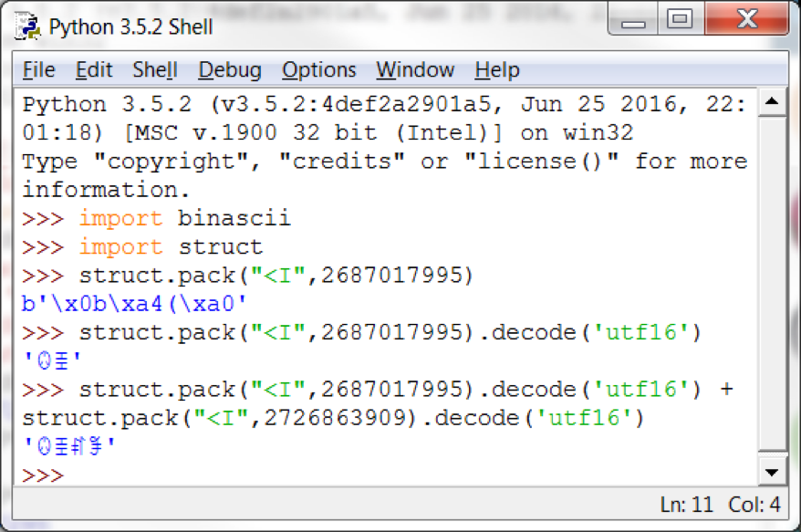Open the Shell menu
The height and width of the screenshot is (532, 801).
tap(154, 70)
